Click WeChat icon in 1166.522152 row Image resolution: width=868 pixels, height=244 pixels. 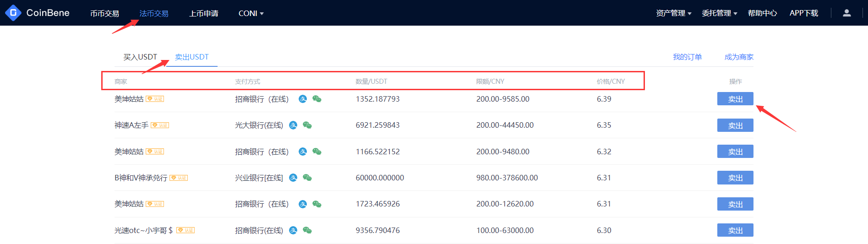(x=317, y=152)
